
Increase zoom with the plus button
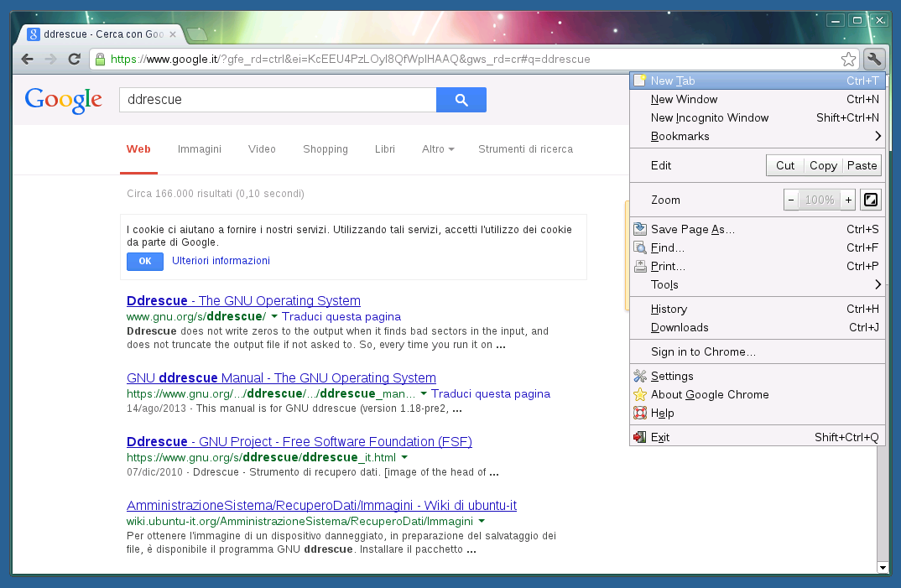(848, 200)
